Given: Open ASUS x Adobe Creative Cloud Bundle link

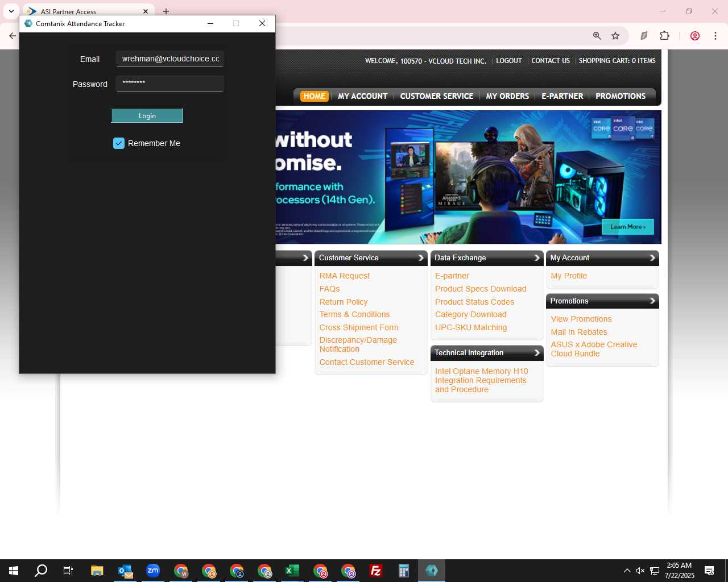Looking at the screenshot, I should pyautogui.click(x=594, y=349).
